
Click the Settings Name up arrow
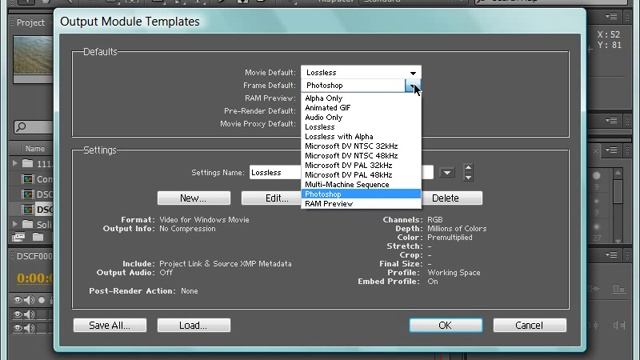(468, 167)
